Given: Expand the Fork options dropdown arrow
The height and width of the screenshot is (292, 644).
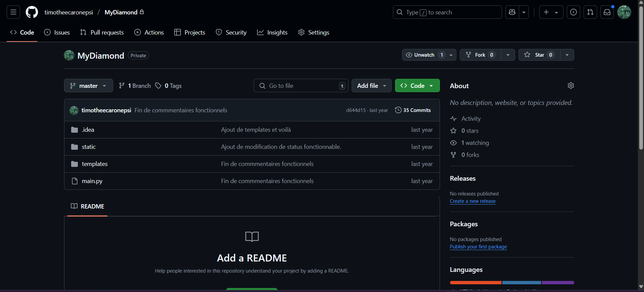Looking at the screenshot, I should coord(508,55).
